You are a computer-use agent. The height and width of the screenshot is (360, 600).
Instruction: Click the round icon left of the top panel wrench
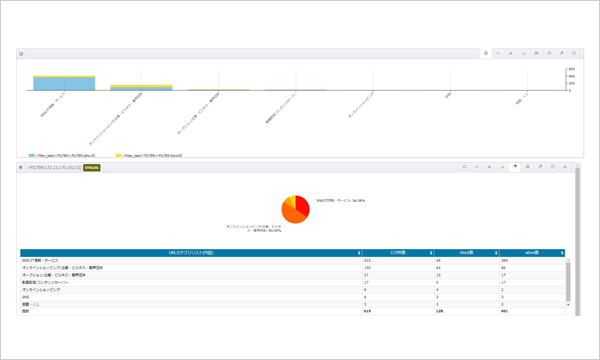tap(549, 53)
